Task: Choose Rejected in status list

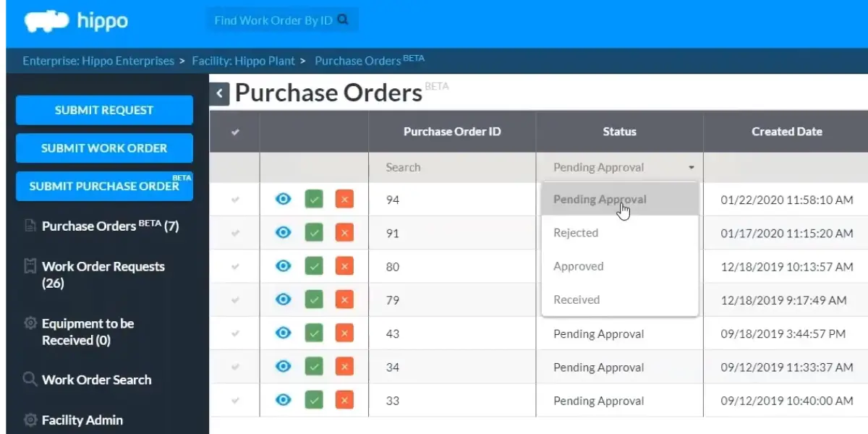Action: tap(620, 233)
